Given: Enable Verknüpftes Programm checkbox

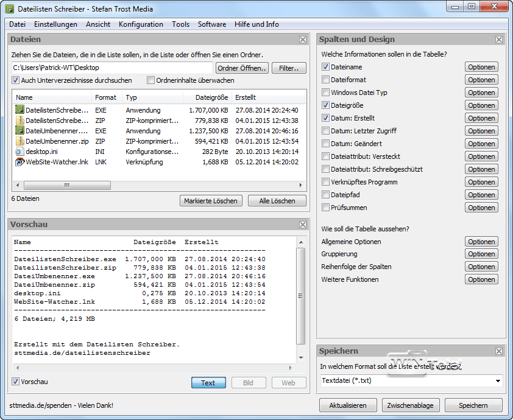Looking at the screenshot, I should point(325,182).
